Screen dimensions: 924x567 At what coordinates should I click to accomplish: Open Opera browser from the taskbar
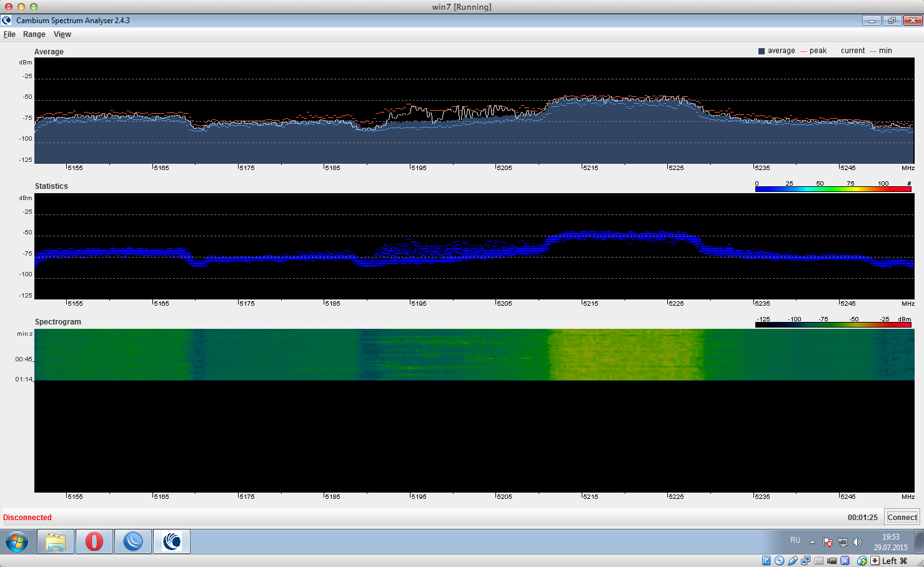coord(94,541)
